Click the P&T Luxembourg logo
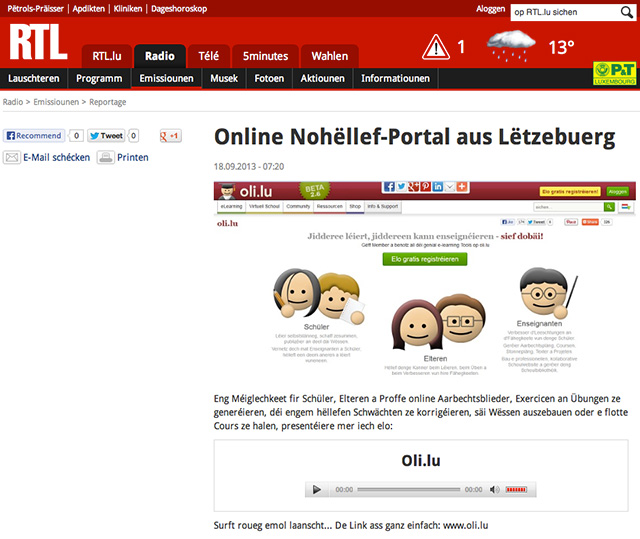Viewport: 640px width, 539px height. click(614, 72)
